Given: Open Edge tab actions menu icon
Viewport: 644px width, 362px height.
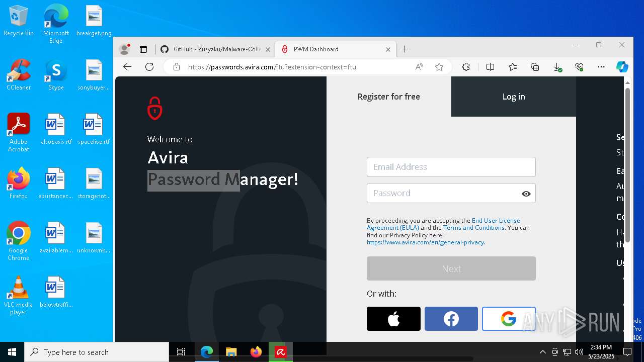Looking at the screenshot, I should [x=143, y=49].
